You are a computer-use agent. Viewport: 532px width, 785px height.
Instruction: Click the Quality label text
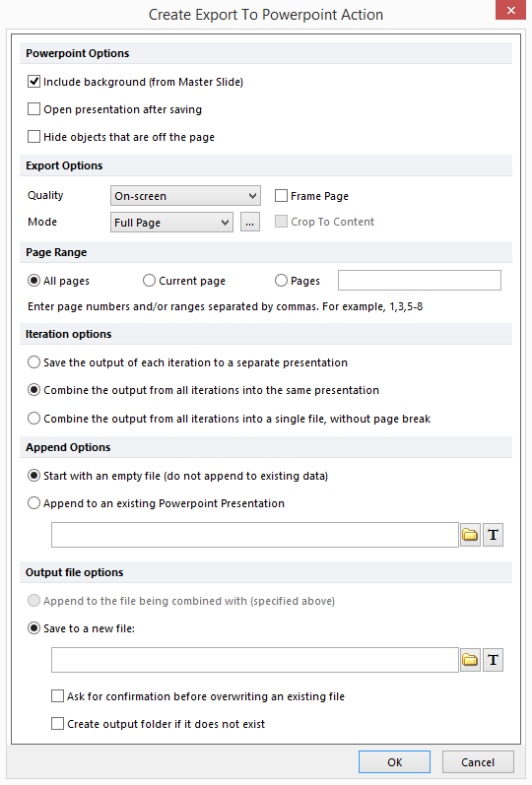coord(45,195)
